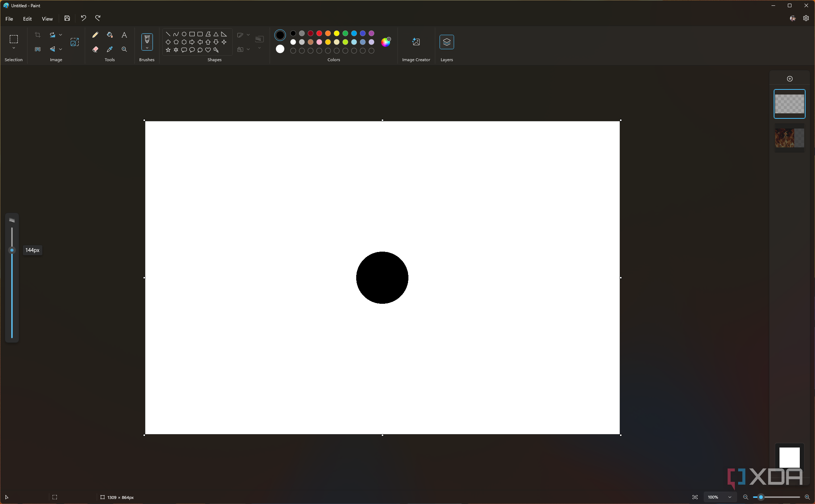Expand the Selection options chevron
The height and width of the screenshot is (504, 815).
(14, 48)
